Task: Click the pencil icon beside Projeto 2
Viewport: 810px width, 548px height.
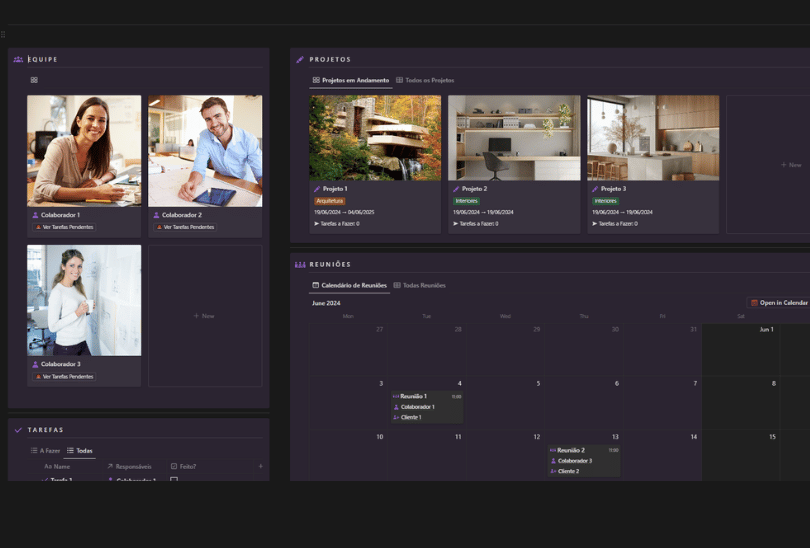Action: (x=456, y=189)
